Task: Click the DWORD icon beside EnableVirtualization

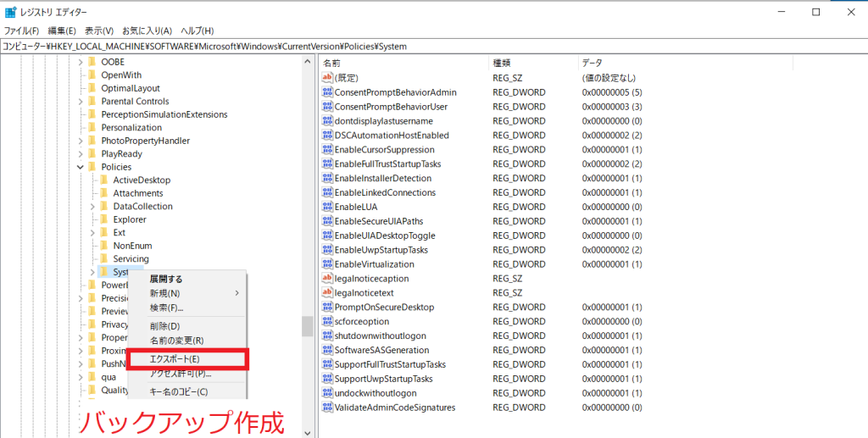Action: [x=327, y=264]
